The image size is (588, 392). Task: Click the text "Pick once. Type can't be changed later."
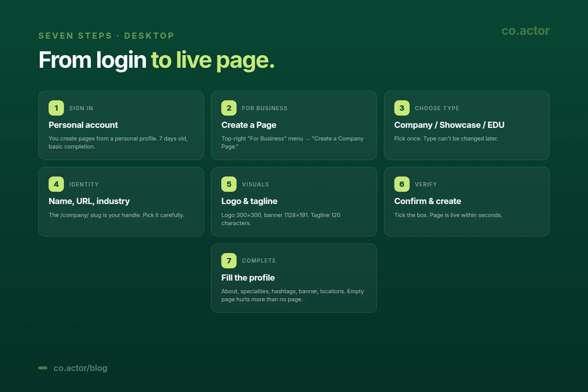pos(446,139)
